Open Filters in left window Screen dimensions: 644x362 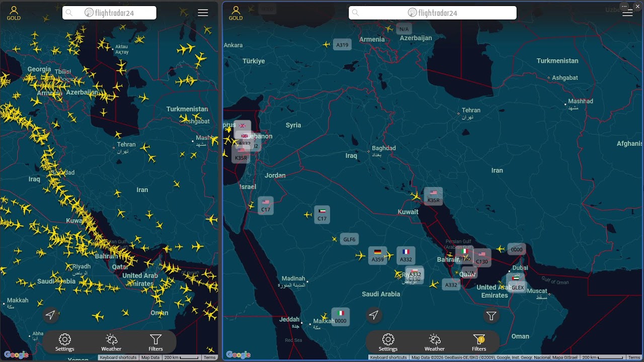coord(156,342)
